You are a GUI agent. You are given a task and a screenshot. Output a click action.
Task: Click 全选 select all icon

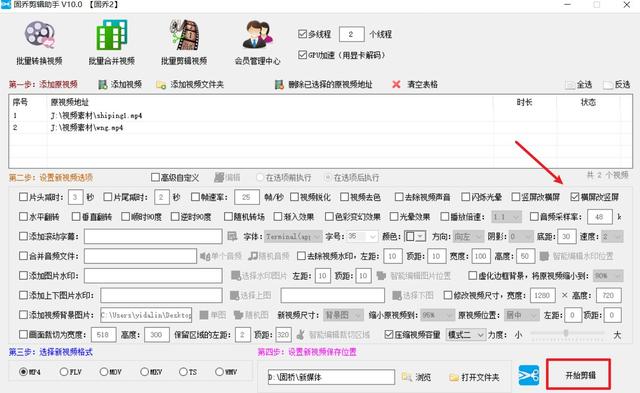click(570, 85)
